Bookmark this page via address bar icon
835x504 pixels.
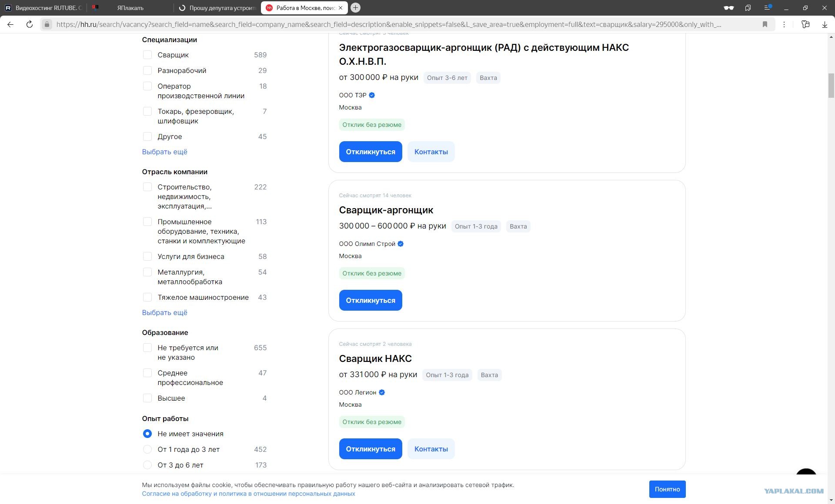click(765, 24)
